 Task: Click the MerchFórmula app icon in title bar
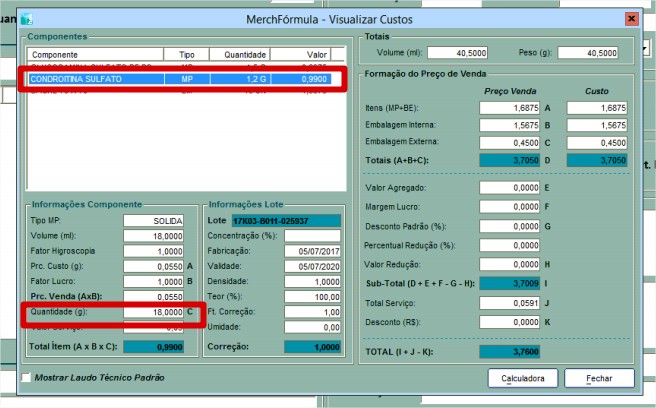(25, 19)
